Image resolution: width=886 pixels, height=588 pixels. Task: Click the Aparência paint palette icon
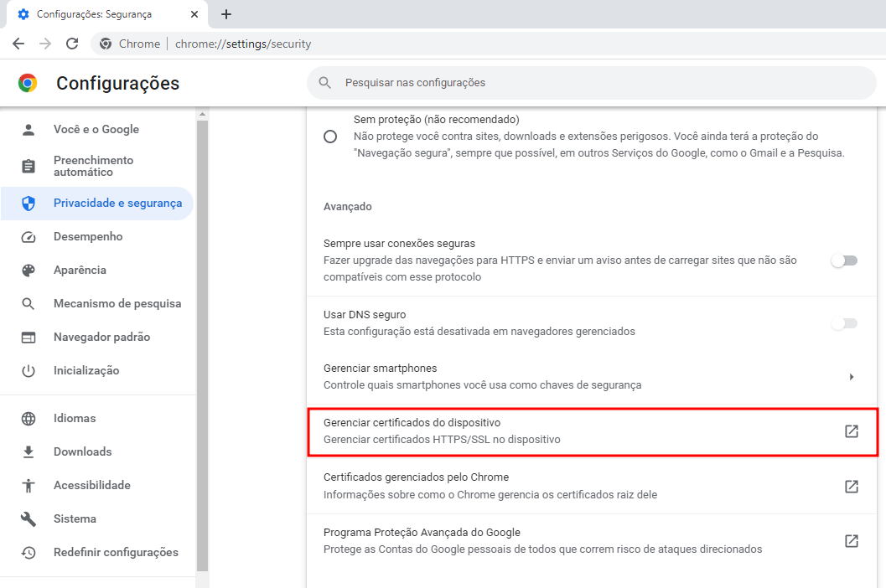coord(28,270)
